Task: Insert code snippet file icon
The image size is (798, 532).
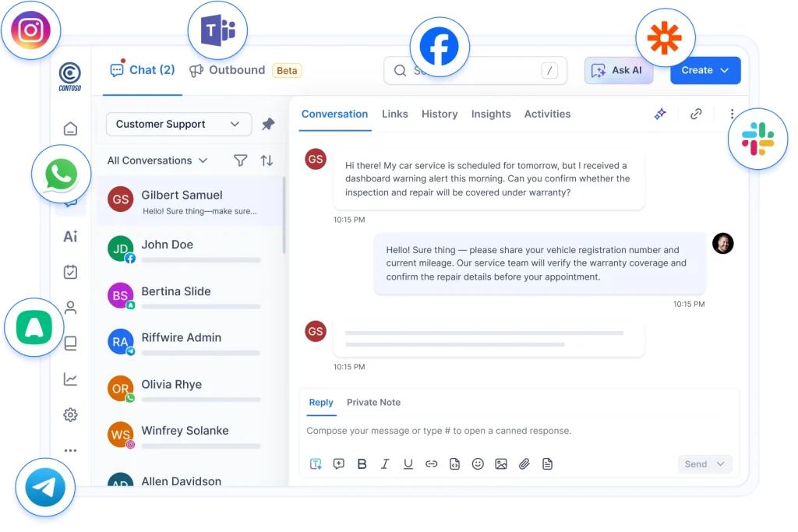Action: point(454,464)
